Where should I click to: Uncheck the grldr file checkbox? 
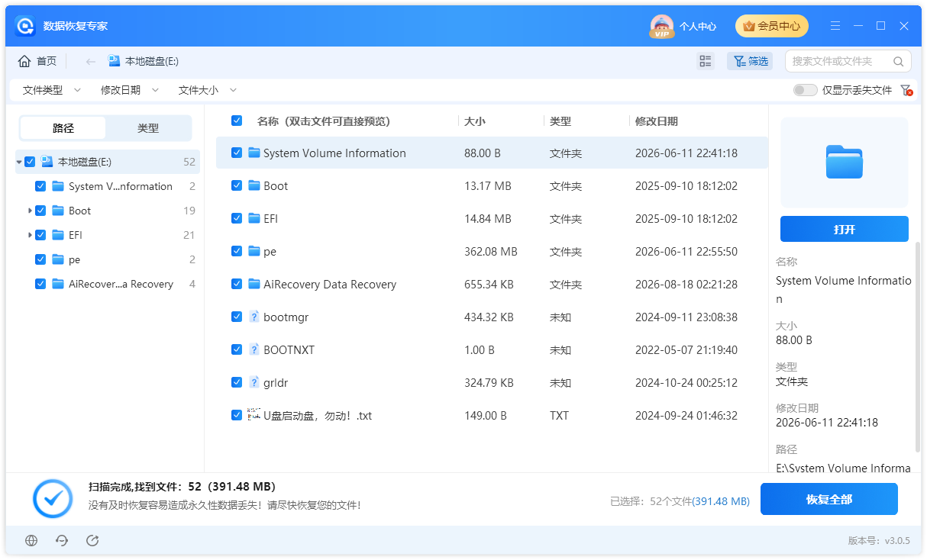coord(237,382)
